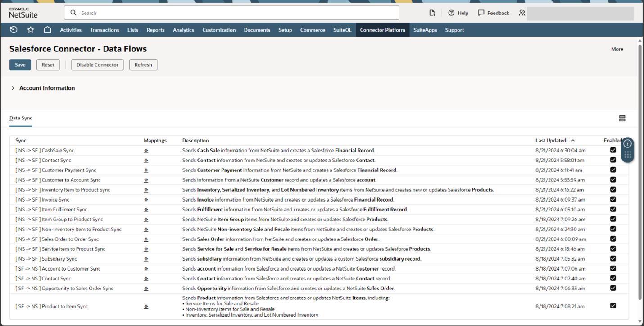Toggle Enabled for Product to Item Sync
Image resolution: width=644 pixels, height=326 pixels.
(x=613, y=306)
